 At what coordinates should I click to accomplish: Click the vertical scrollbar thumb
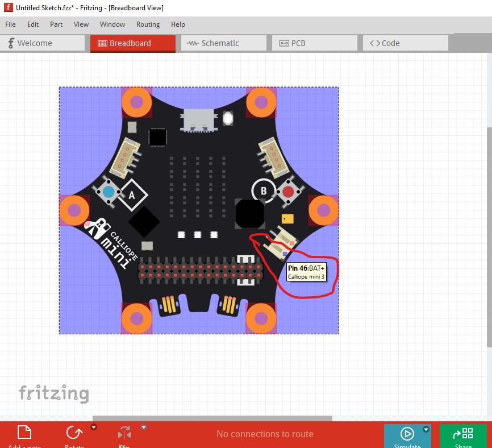pyautogui.click(x=489, y=237)
